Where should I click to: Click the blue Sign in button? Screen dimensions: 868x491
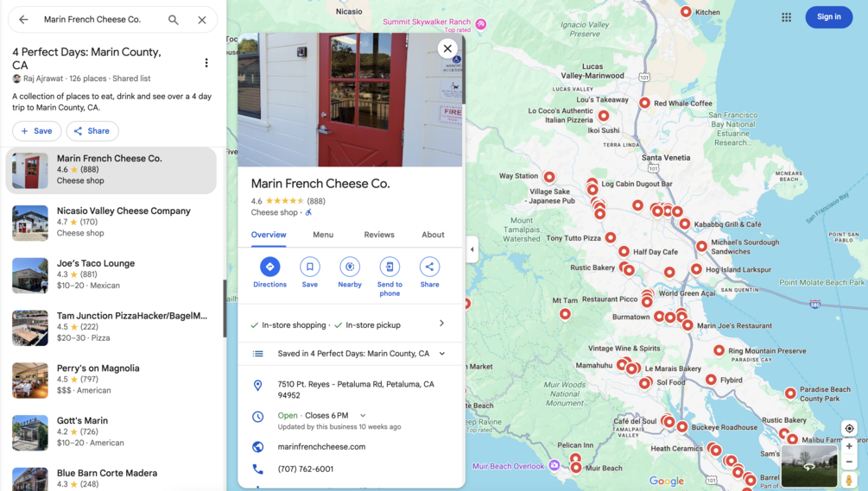828,17
